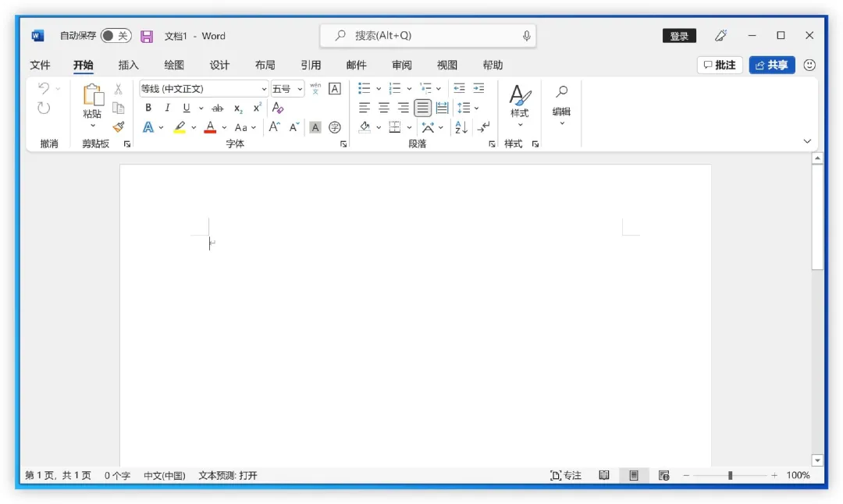Click the yellow text highlight color
This screenshot has height=504, width=843.
pyautogui.click(x=180, y=127)
